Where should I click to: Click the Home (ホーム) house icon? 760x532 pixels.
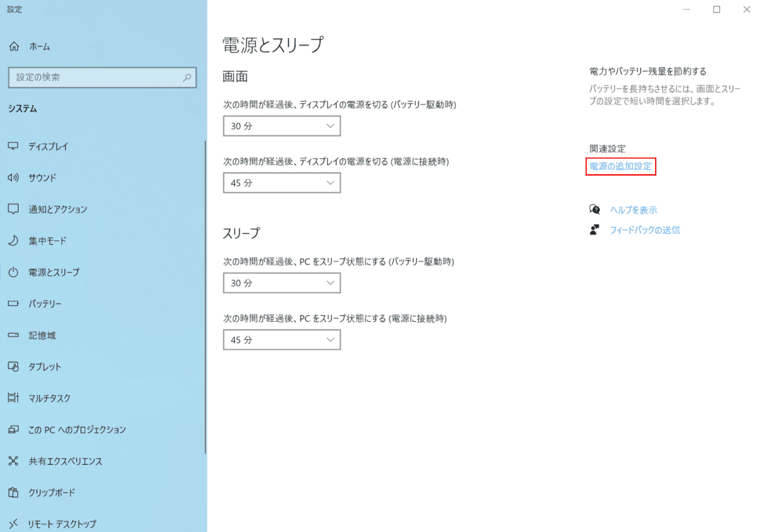point(14,47)
